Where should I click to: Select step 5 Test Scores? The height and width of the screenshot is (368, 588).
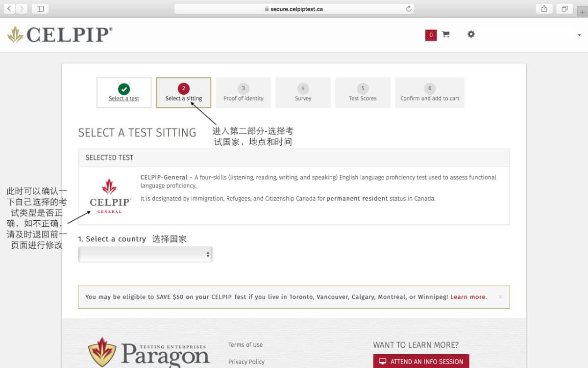pos(363,92)
